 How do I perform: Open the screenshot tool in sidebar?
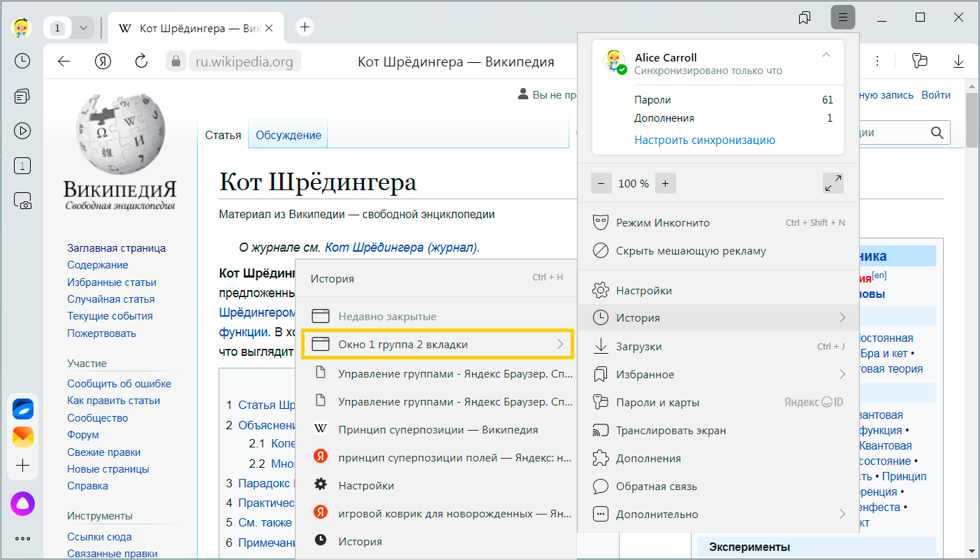[x=22, y=202]
